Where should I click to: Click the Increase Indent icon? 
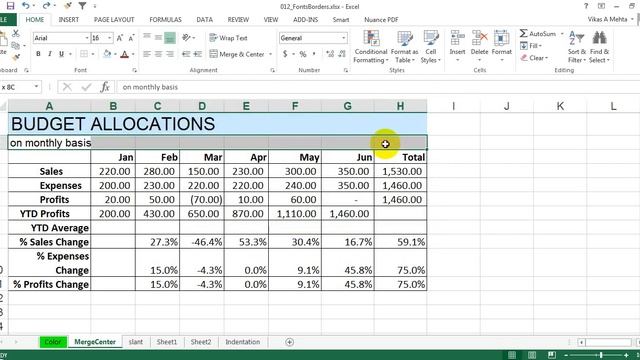click(x=198, y=54)
